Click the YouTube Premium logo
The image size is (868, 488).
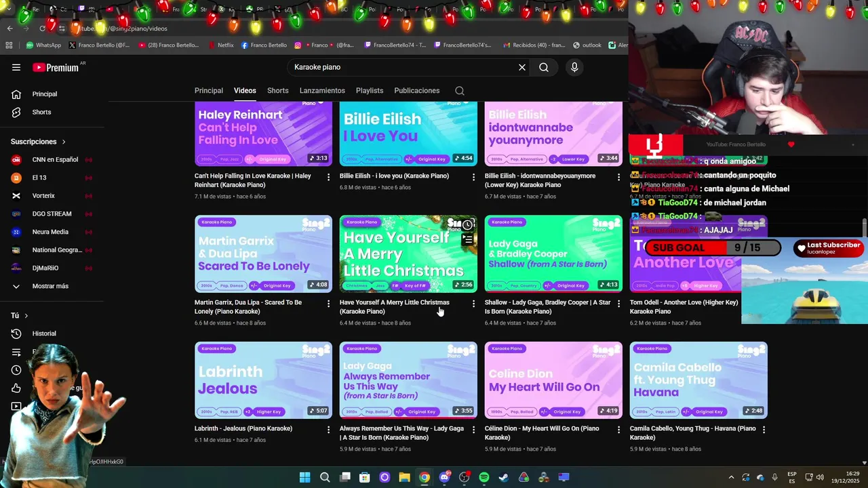(x=56, y=67)
